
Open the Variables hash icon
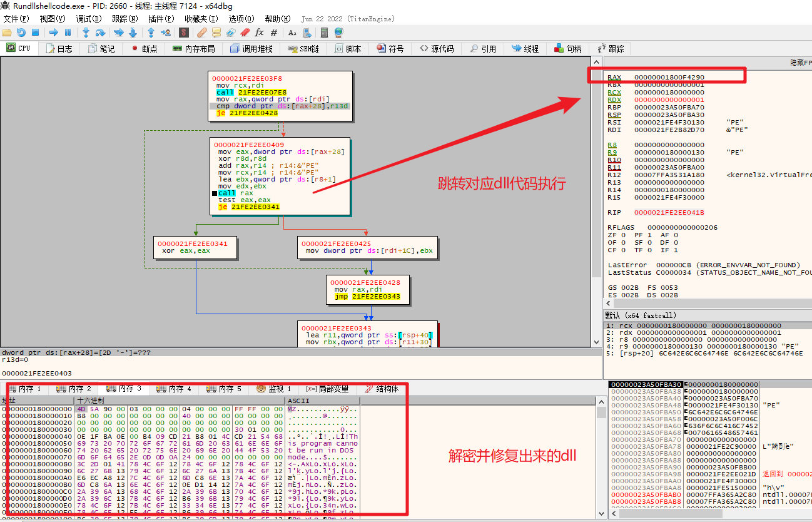(x=273, y=33)
